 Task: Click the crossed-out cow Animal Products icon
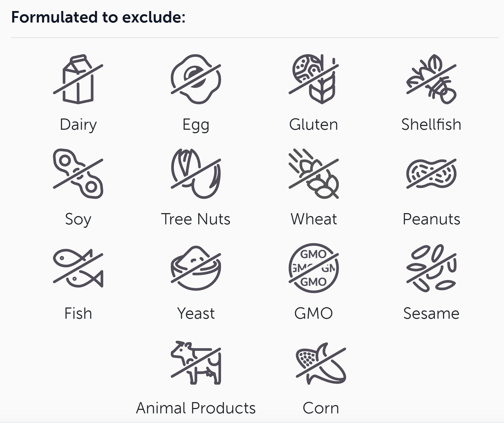pos(196,363)
